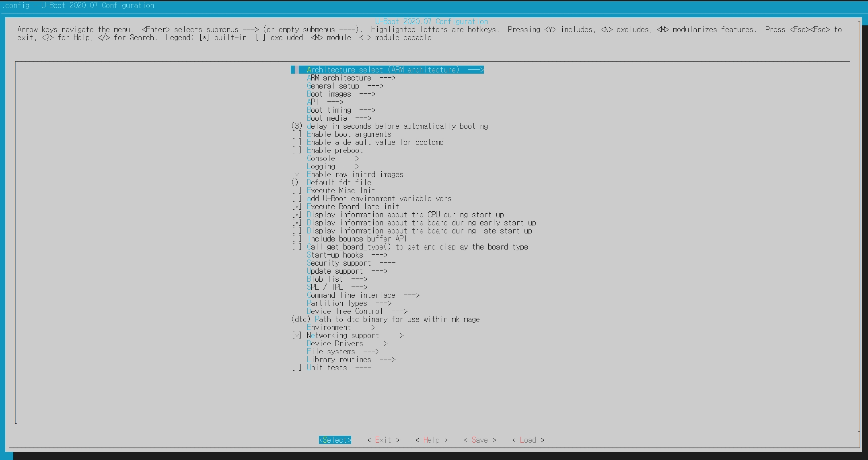
Task: Open the Boot images submenu
Action: point(341,94)
